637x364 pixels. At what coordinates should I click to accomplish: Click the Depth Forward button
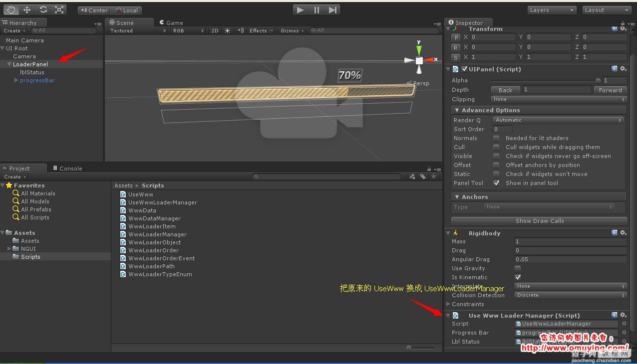[x=610, y=90]
